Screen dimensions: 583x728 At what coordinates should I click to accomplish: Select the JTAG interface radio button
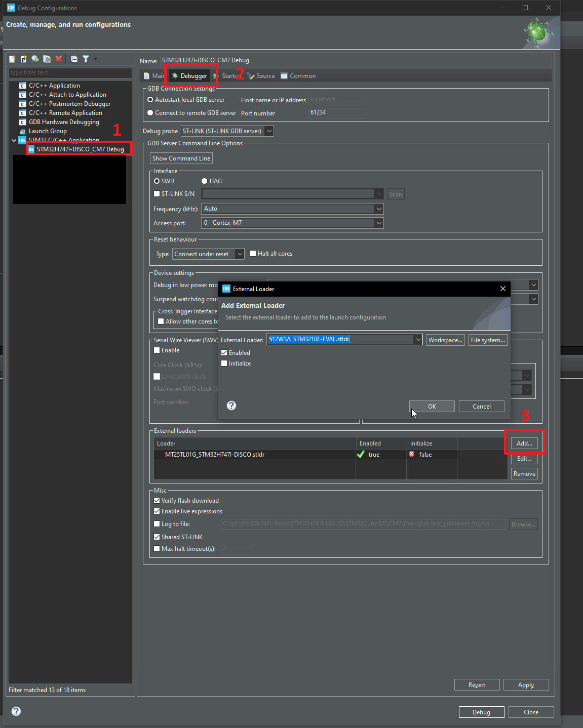coord(204,181)
